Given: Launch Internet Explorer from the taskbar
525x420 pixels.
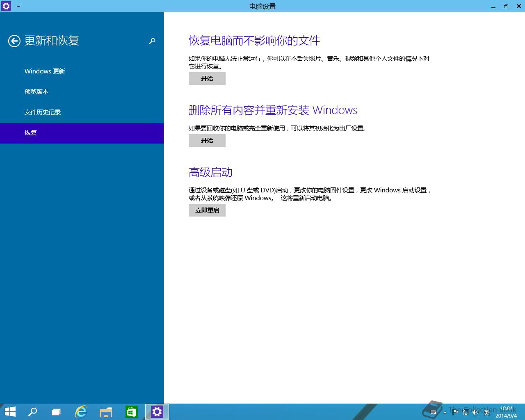Looking at the screenshot, I should [81, 412].
